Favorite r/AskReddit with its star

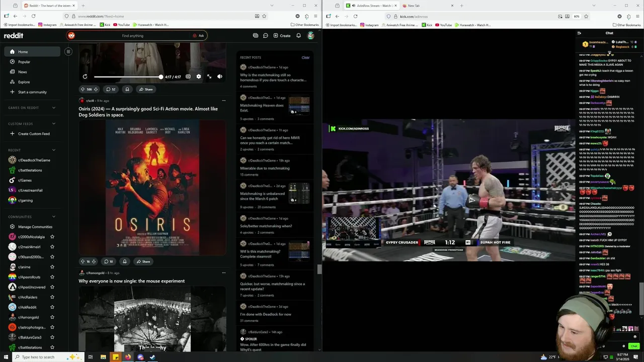(x=52, y=307)
